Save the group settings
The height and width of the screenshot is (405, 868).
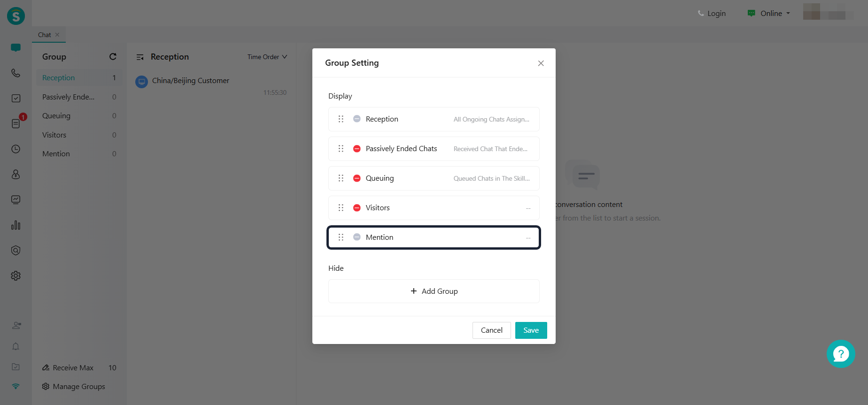pyautogui.click(x=531, y=330)
